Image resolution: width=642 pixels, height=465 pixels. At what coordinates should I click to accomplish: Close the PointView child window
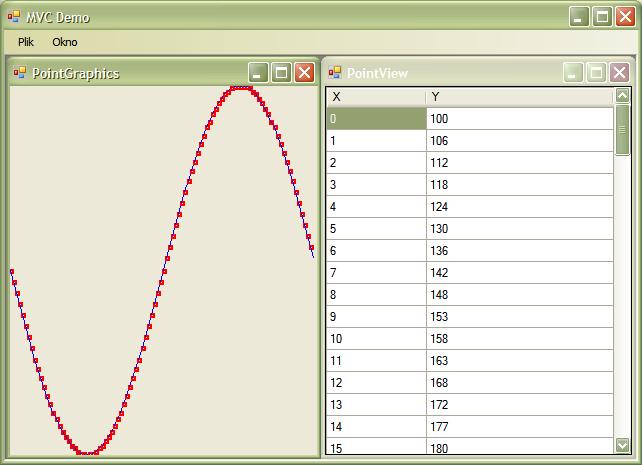pyautogui.click(x=619, y=72)
